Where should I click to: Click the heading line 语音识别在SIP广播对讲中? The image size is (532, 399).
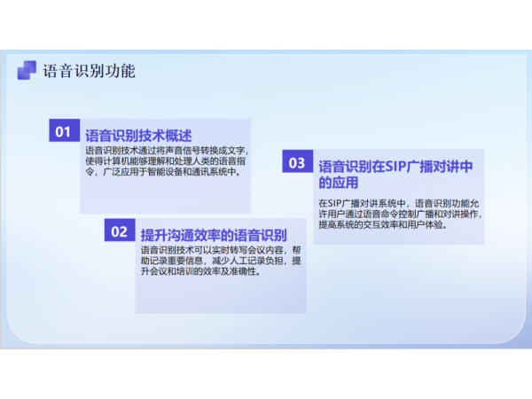395,166
